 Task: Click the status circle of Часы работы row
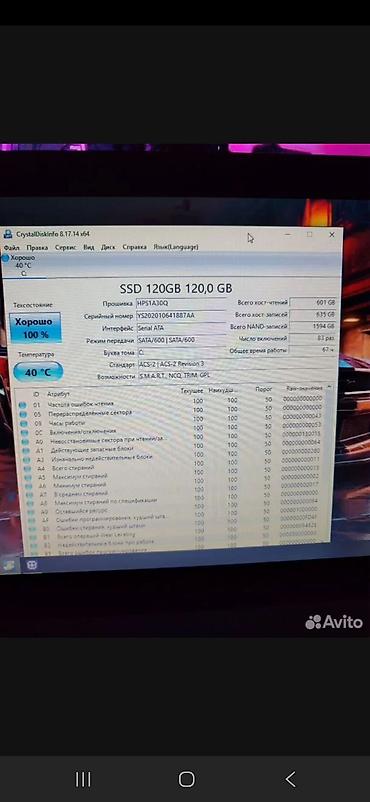point(24,424)
